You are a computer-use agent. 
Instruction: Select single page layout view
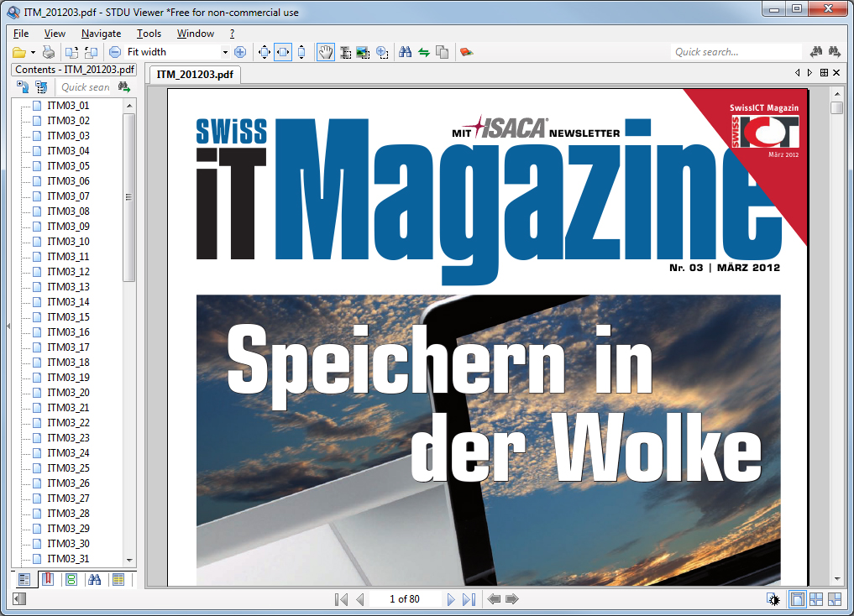pos(797,599)
